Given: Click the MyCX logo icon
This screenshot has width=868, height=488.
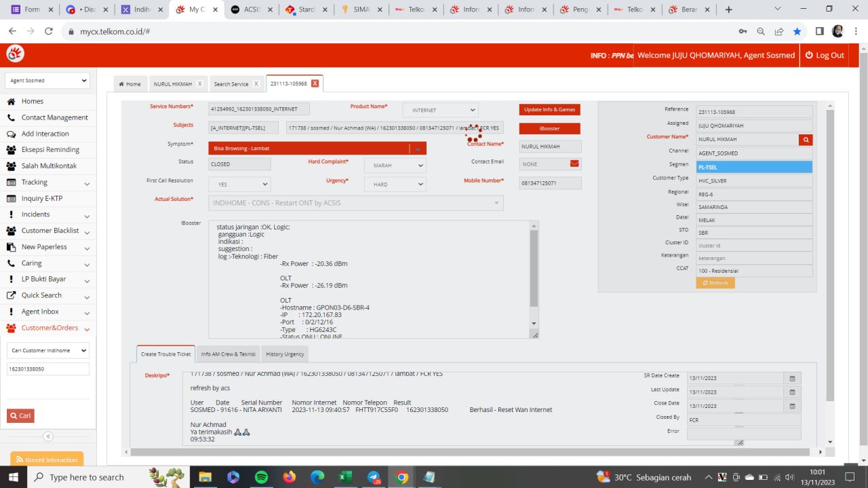Looking at the screenshot, I should pyautogui.click(x=15, y=54).
